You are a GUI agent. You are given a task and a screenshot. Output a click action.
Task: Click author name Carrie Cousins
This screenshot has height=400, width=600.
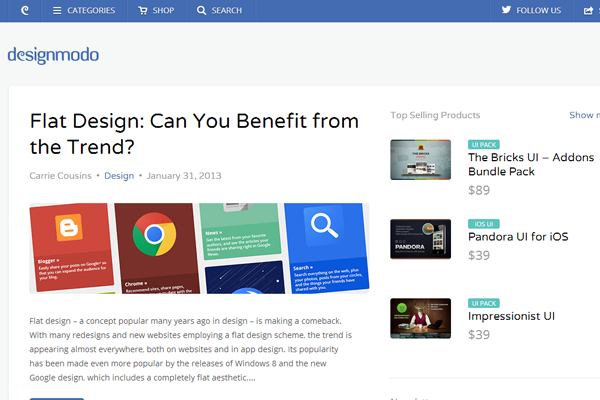tap(60, 176)
